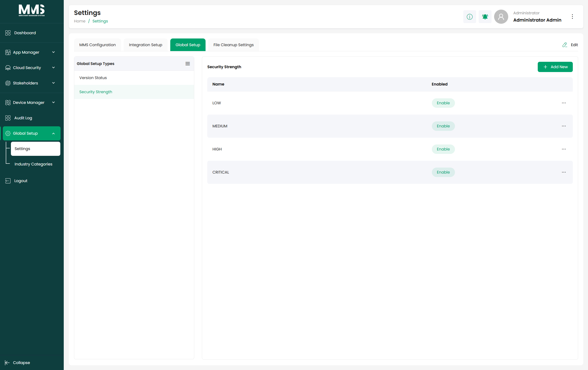Viewport: 588px width, 370px height.
Task: Select the Global Setup tab
Action: tap(188, 45)
